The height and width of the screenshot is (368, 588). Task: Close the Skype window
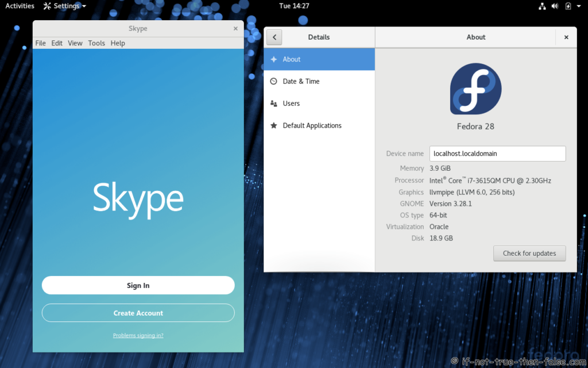point(235,29)
